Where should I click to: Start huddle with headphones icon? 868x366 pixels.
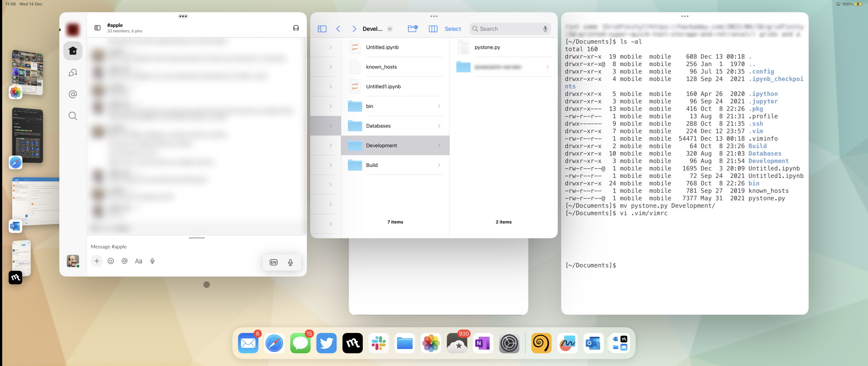point(296,28)
